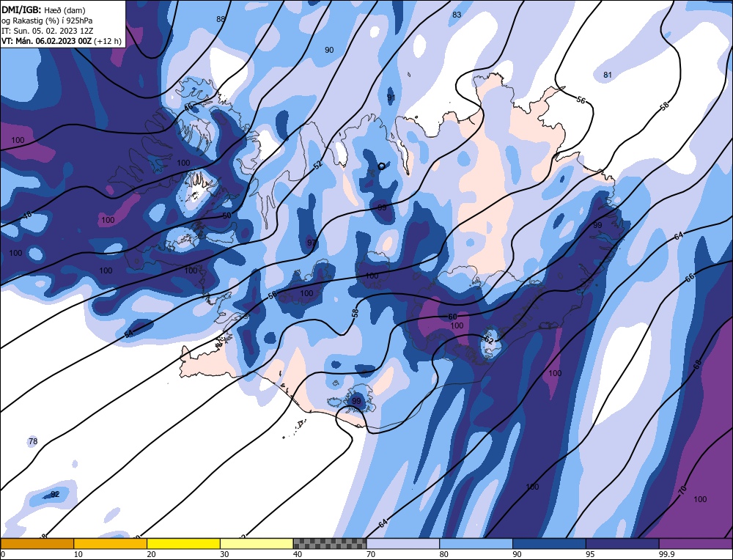Select the bright yellow 20–30 legend swatch
The width and height of the screenshot is (733, 560).
click(x=183, y=543)
